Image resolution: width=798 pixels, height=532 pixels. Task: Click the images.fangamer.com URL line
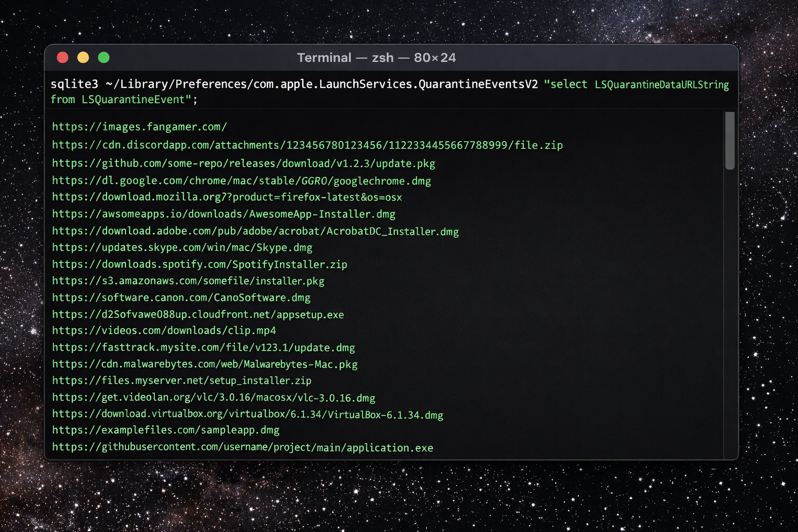pyautogui.click(x=139, y=127)
